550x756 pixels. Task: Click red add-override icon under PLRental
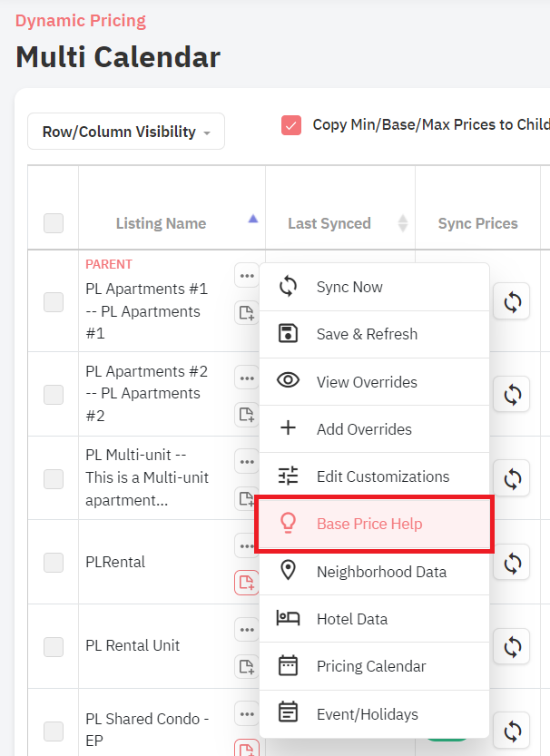pyautogui.click(x=247, y=583)
